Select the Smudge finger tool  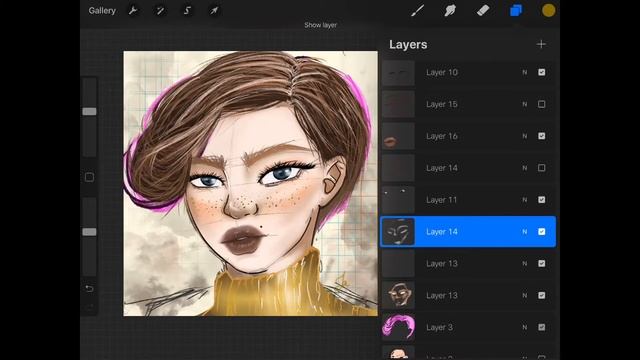click(450, 11)
